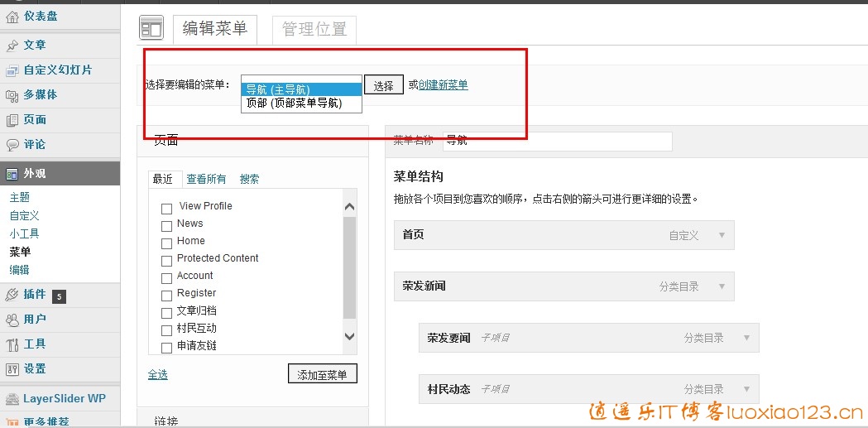
Task: Switch to the 管理位置 tab
Action: coord(314,29)
